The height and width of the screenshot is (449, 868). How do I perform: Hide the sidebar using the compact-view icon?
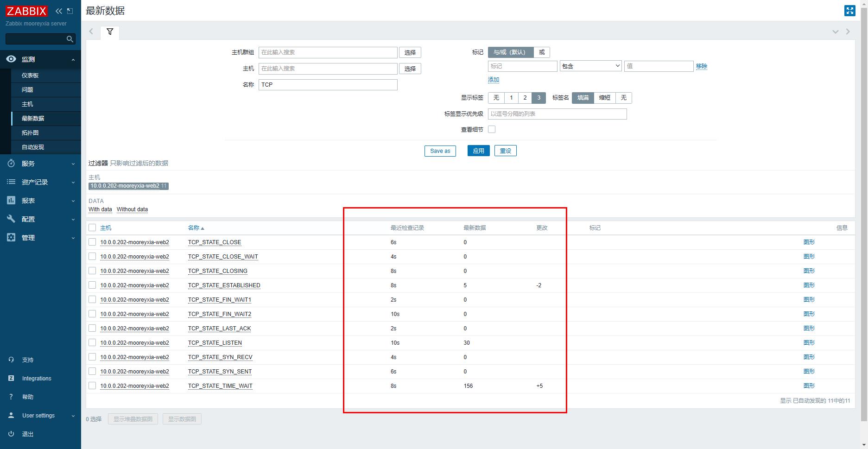tap(70, 11)
